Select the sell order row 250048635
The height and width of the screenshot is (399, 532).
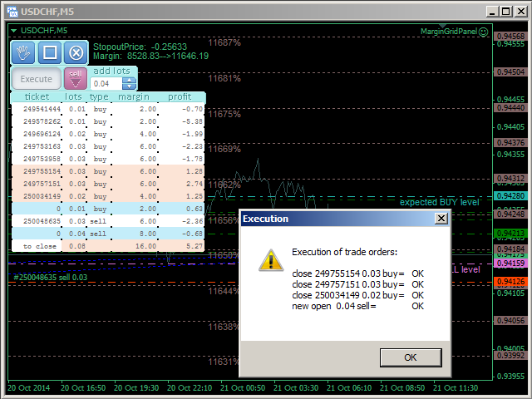pyautogui.click(x=42, y=221)
